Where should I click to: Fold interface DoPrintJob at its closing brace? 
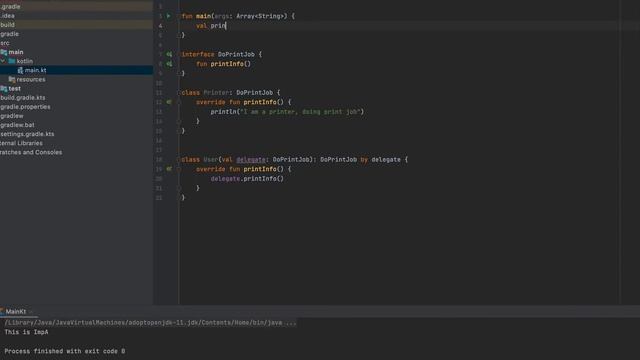[179, 73]
